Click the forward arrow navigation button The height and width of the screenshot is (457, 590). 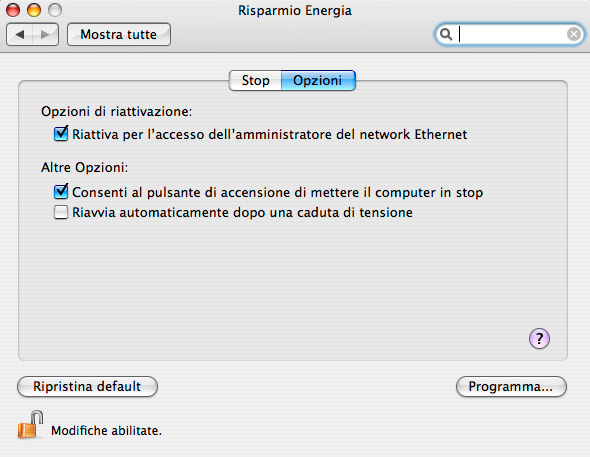click(x=46, y=35)
